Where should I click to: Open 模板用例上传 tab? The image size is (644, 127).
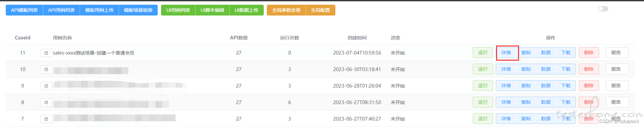point(99,10)
